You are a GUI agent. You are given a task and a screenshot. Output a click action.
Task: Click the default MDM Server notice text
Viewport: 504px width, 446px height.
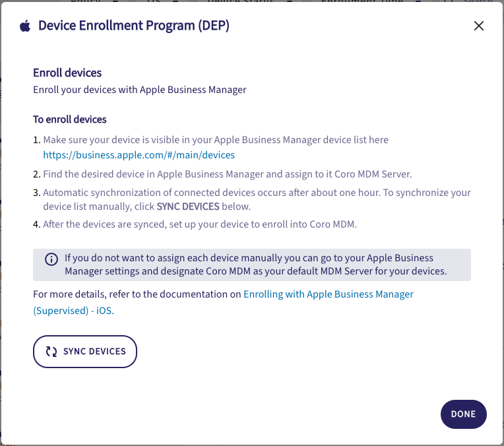255,265
